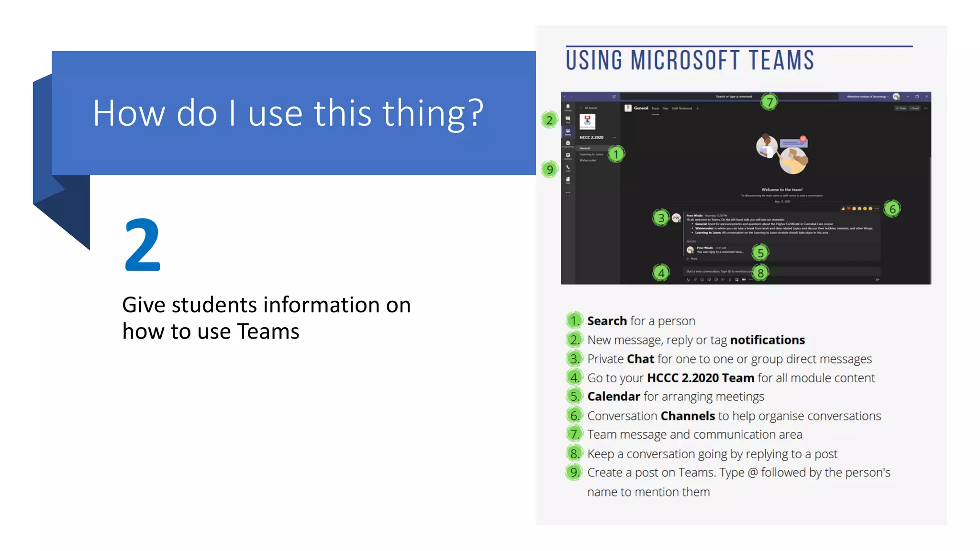Click the 1 Guest button
This screenshot has height=551, width=980.
coord(914,109)
